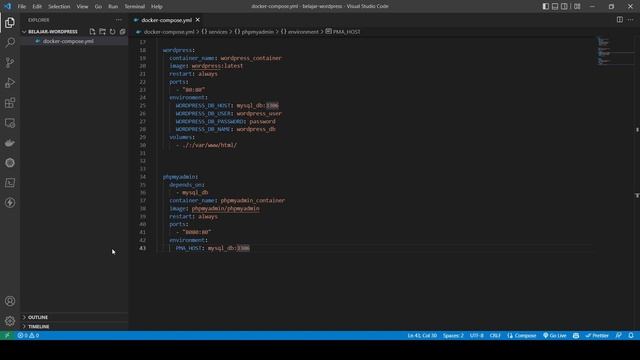Open breadcrumb docker-compose.yml file dropdown
This screenshot has height=360, width=640.
(x=165, y=31)
